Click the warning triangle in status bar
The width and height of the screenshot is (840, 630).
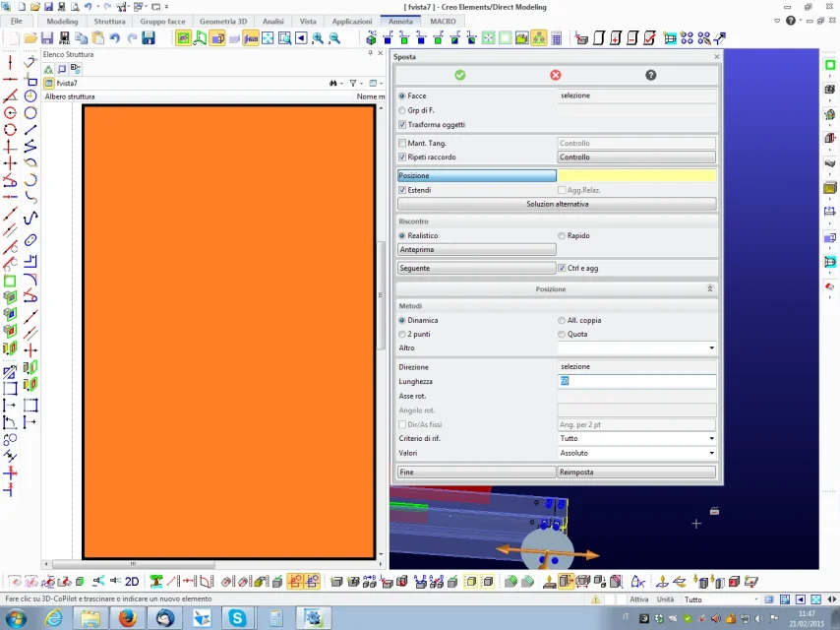click(595, 599)
